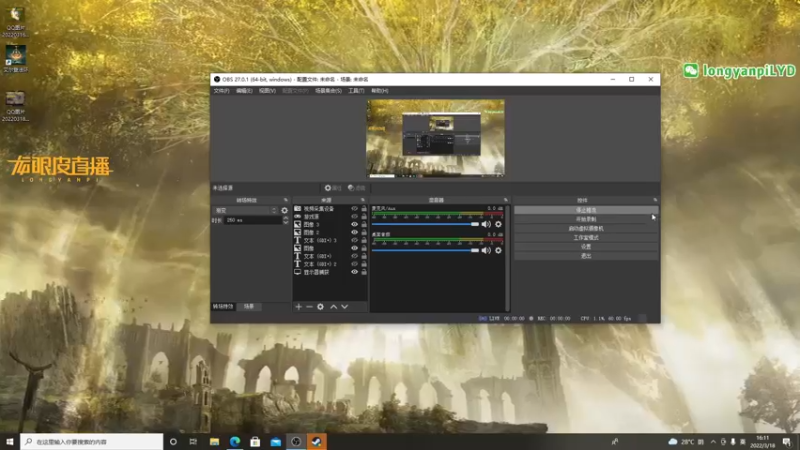This screenshot has height=450, width=800.
Task: Show the 文本 (GDI+) source
Action: click(x=354, y=256)
